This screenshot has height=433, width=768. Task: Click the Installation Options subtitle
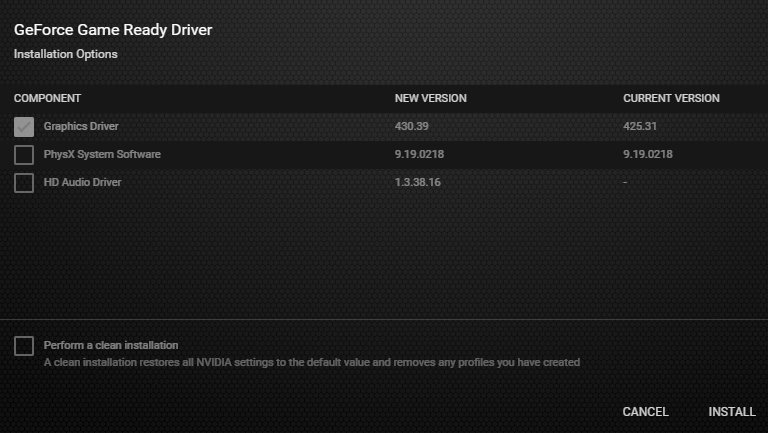pos(66,54)
